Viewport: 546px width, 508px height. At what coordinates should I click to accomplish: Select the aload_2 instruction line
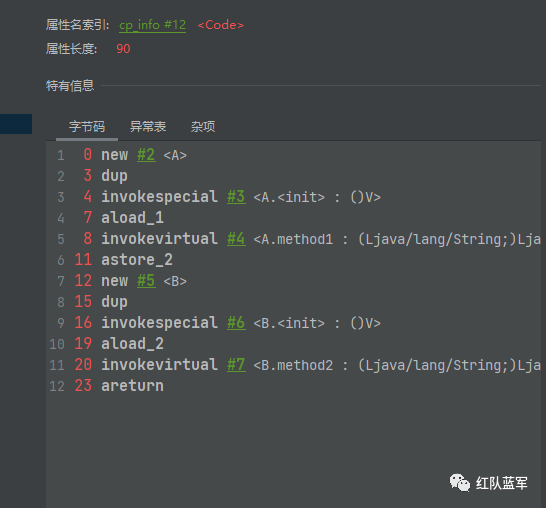pyautogui.click(x=132, y=344)
